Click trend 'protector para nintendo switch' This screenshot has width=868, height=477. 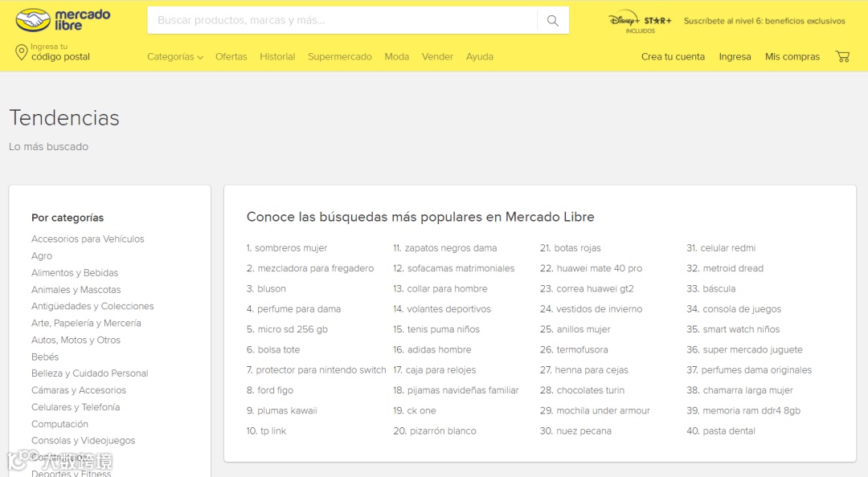tap(321, 369)
